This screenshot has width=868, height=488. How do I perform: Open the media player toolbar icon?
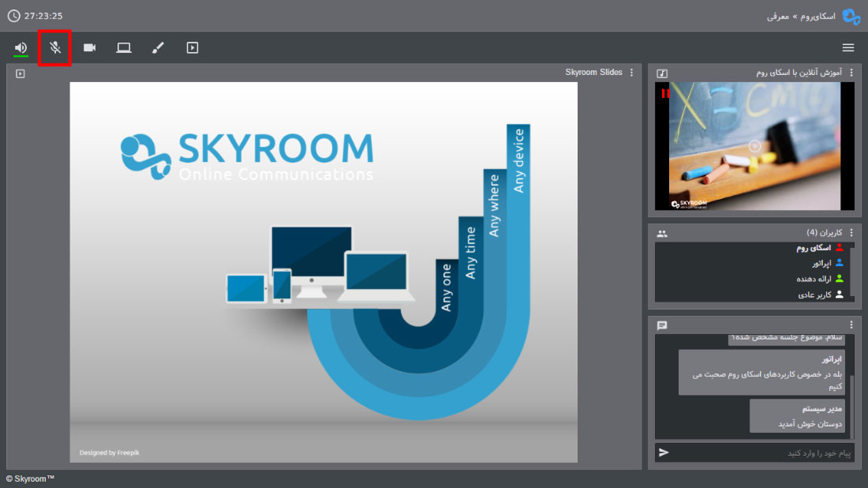(x=192, y=47)
